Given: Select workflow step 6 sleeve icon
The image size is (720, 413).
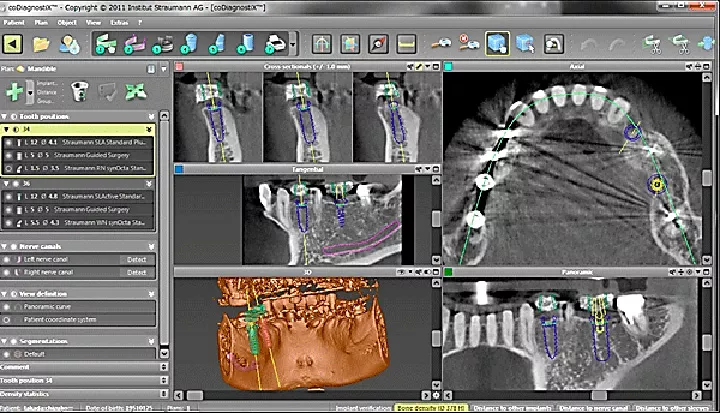Looking at the screenshot, I should [x=246, y=44].
